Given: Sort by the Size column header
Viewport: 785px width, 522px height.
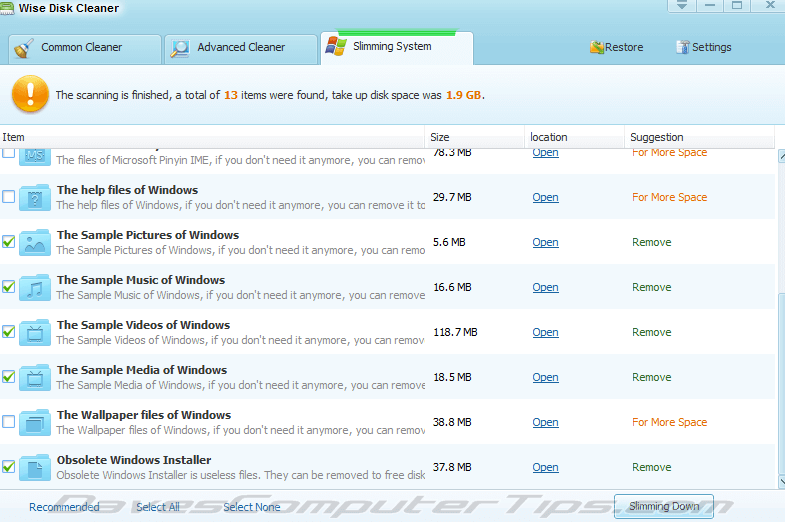Looking at the screenshot, I should coord(475,137).
